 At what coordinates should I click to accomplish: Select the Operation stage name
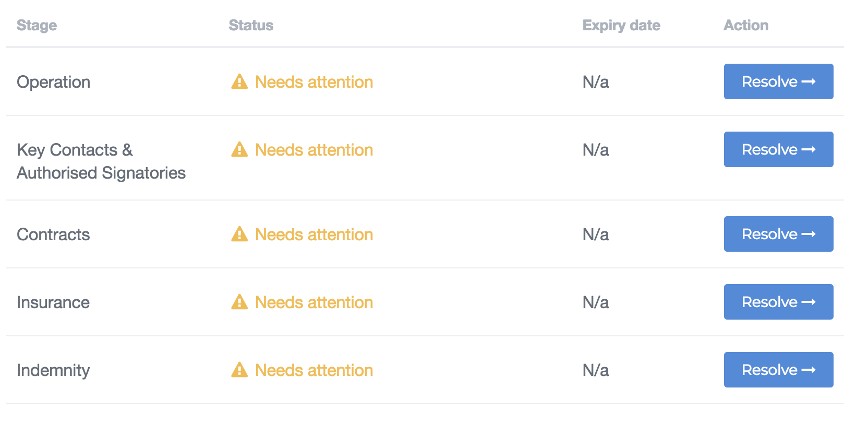pyautogui.click(x=53, y=82)
